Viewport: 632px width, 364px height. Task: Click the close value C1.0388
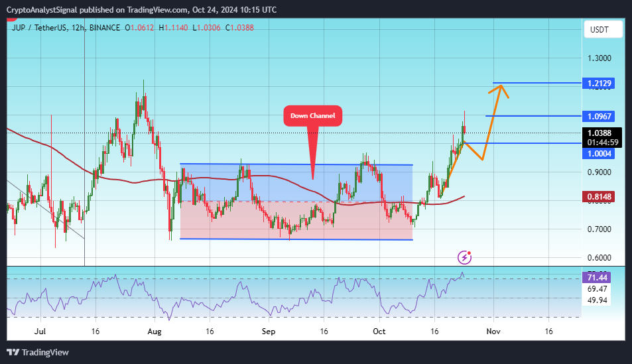[239, 27]
